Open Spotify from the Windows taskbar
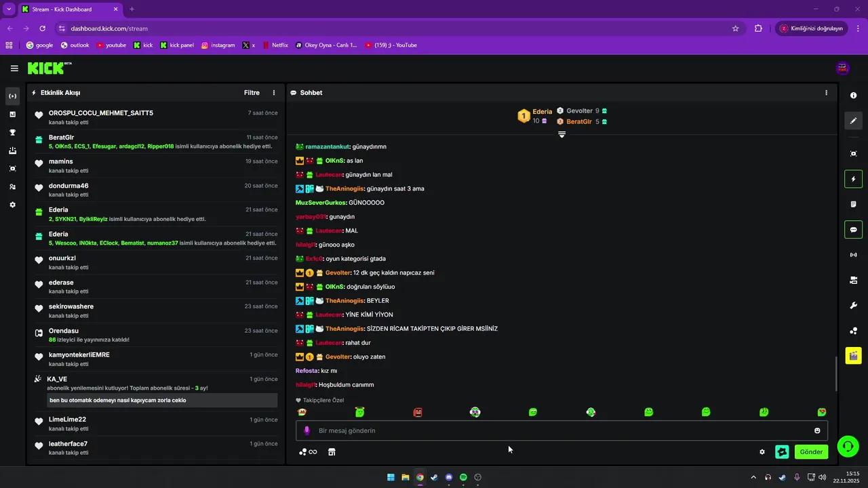 (x=463, y=477)
